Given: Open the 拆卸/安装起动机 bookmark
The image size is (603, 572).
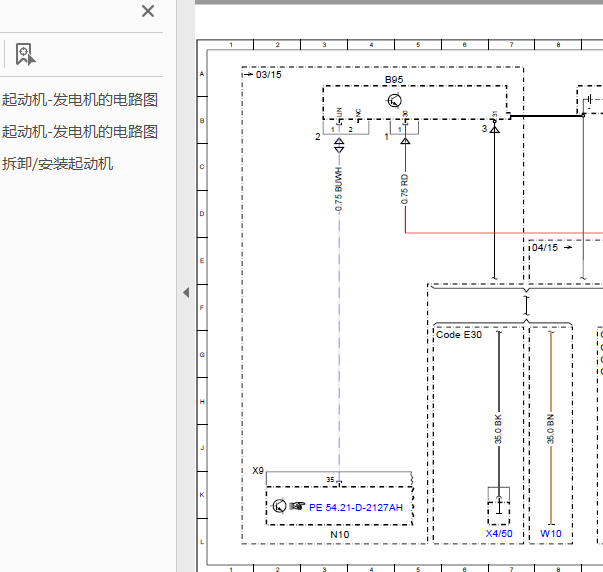Looking at the screenshot, I should click(x=57, y=163).
